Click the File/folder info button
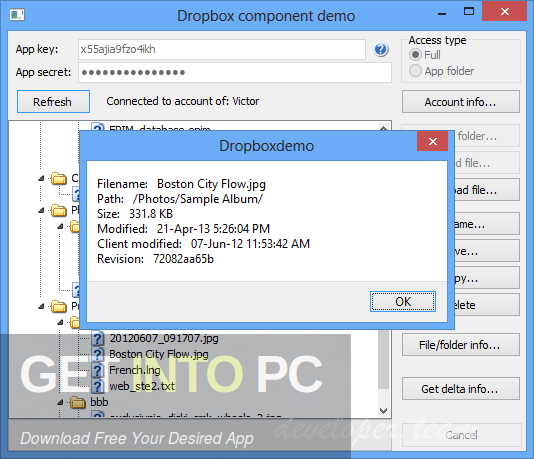This screenshot has width=534, height=459. coord(460,345)
